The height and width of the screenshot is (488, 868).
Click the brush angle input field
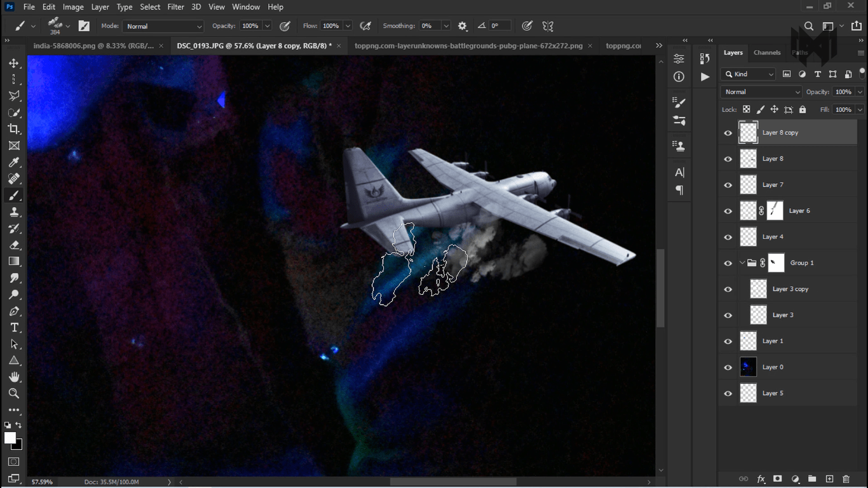pyautogui.click(x=499, y=26)
